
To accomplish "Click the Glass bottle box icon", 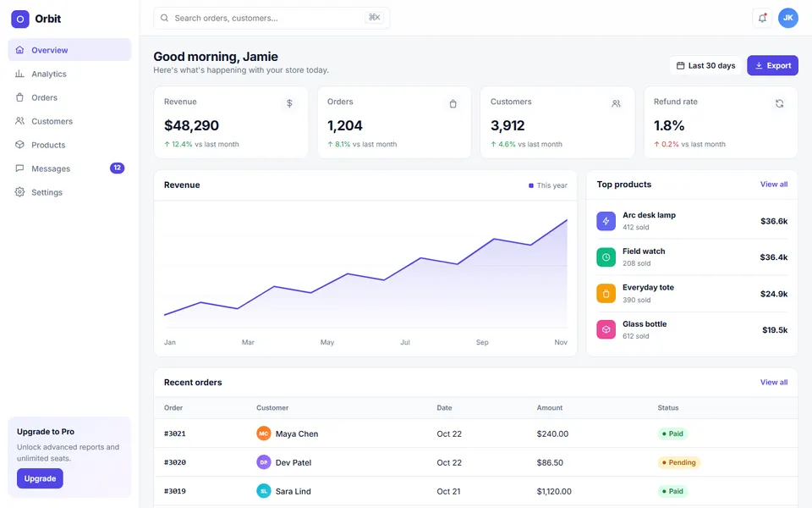I will coord(606,329).
